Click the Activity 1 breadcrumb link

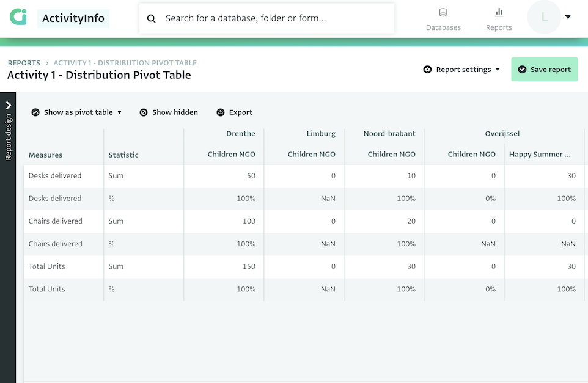point(125,62)
